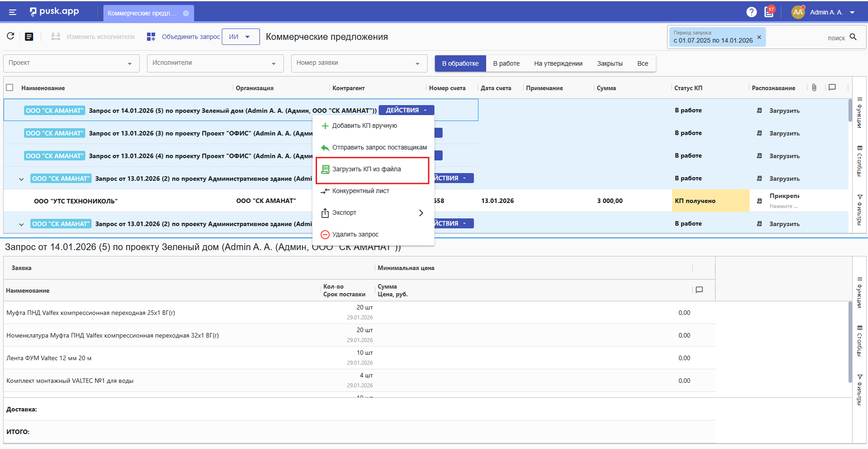Tick the select-all checkbox in header
The width and height of the screenshot is (868, 449).
pos(10,87)
